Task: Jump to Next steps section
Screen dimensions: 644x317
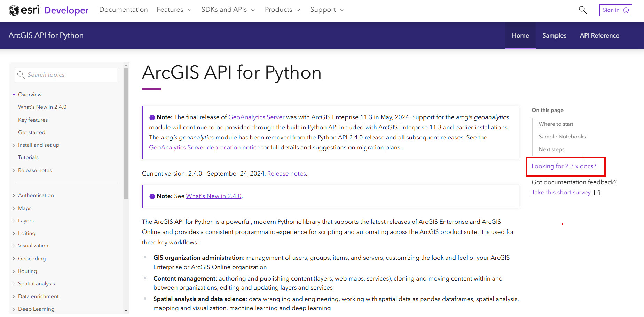Action: pos(551,149)
